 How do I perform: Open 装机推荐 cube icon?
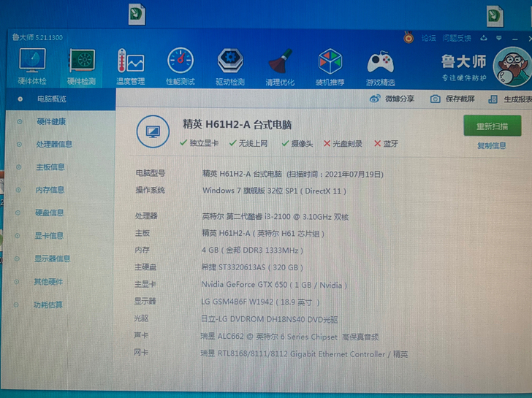pos(330,66)
